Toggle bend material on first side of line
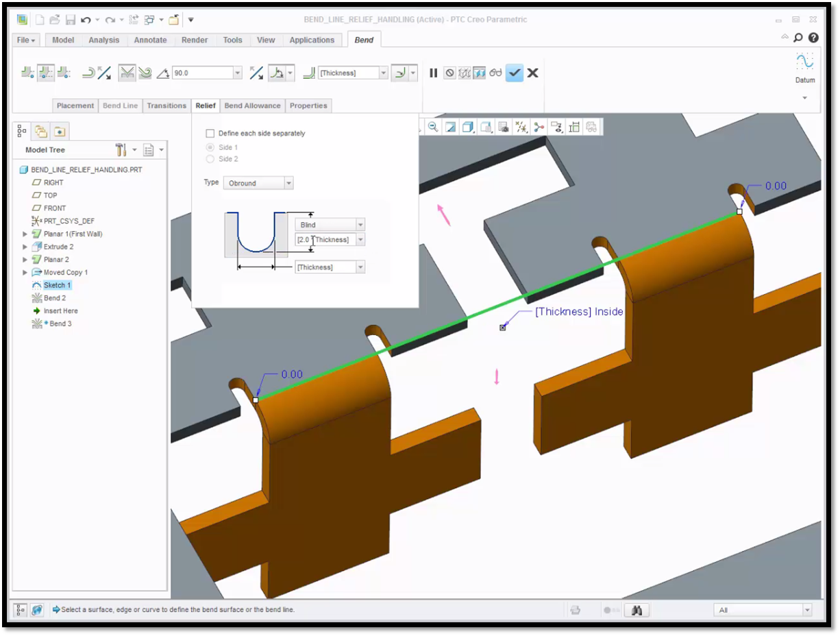The width and height of the screenshot is (840, 636). (x=29, y=73)
